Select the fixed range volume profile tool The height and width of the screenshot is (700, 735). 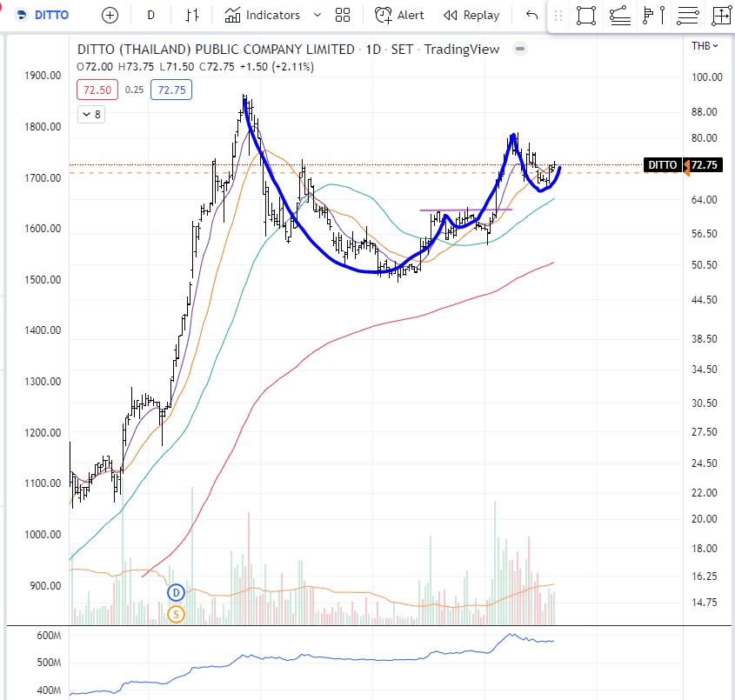tap(648, 16)
